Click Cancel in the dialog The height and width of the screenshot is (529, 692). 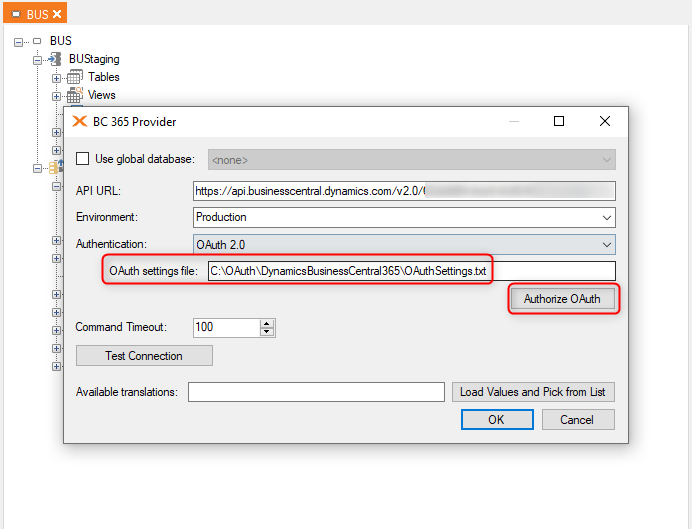point(578,420)
